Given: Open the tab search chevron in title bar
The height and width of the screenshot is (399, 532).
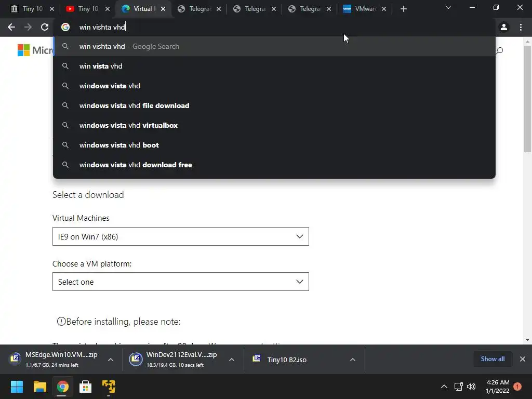Looking at the screenshot, I should 448,7.
